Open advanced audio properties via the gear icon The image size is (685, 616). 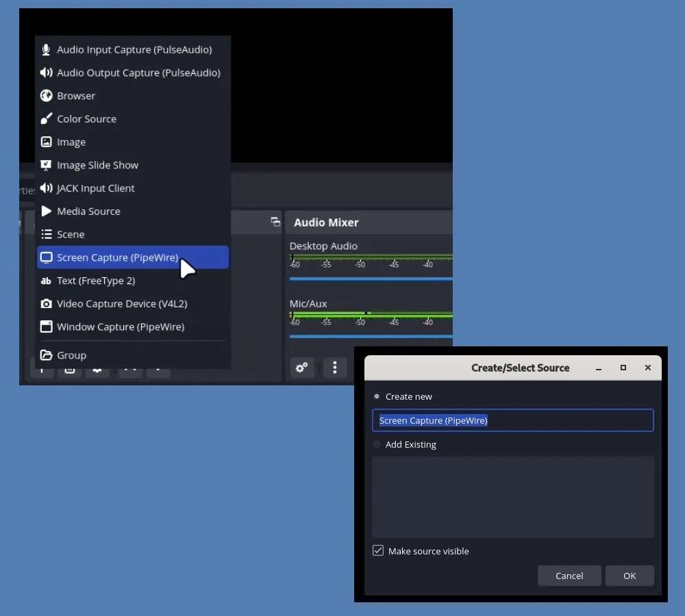click(302, 368)
